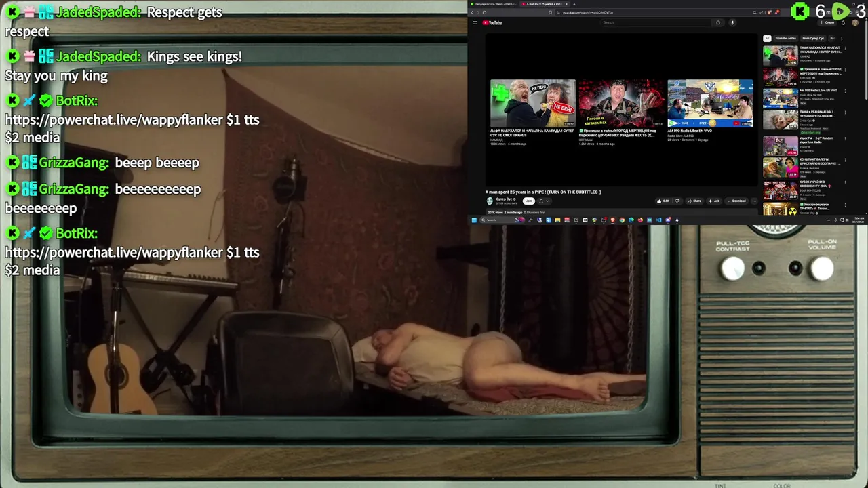Open more actions ellipsis under the video
Image resolution: width=868 pixels, height=488 pixels.
[x=754, y=201]
